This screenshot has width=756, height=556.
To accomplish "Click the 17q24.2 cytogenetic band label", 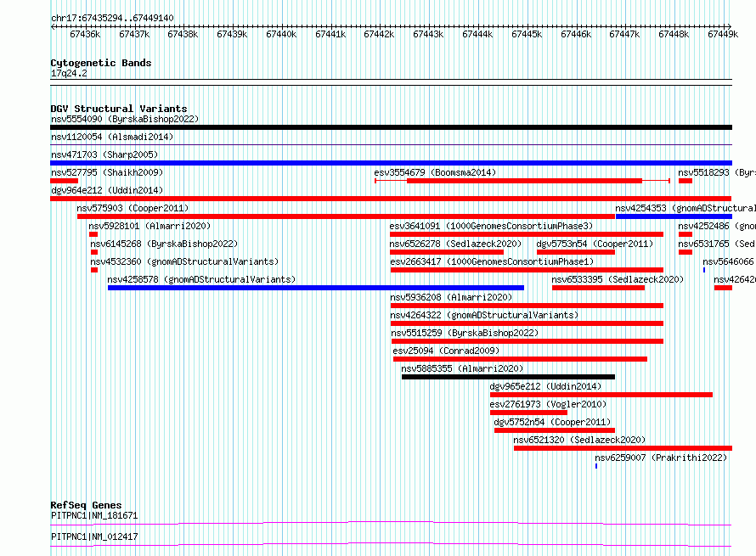I will (69, 73).
